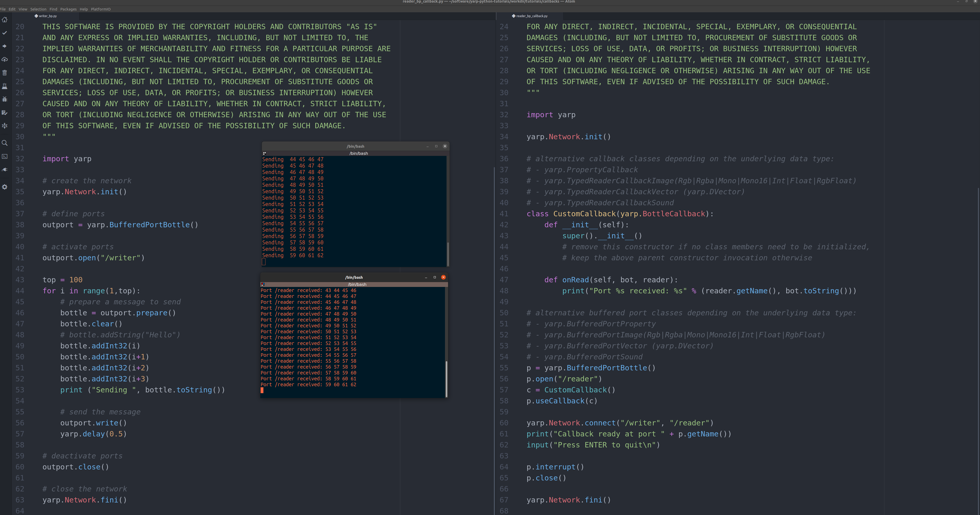Open the Selection menu

coord(38,9)
